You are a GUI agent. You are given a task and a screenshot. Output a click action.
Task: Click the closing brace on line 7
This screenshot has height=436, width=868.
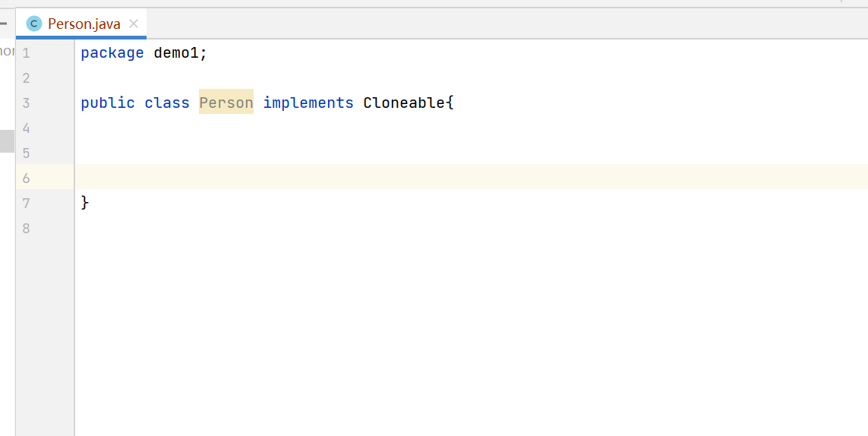[x=85, y=203]
